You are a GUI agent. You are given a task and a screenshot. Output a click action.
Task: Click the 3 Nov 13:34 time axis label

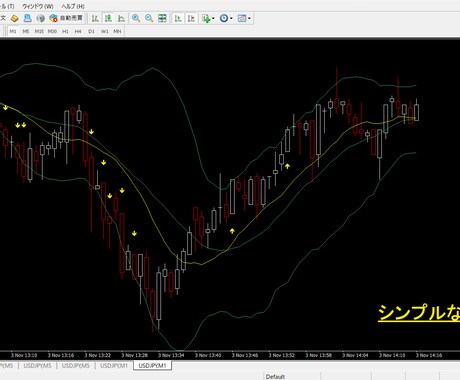click(171, 355)
